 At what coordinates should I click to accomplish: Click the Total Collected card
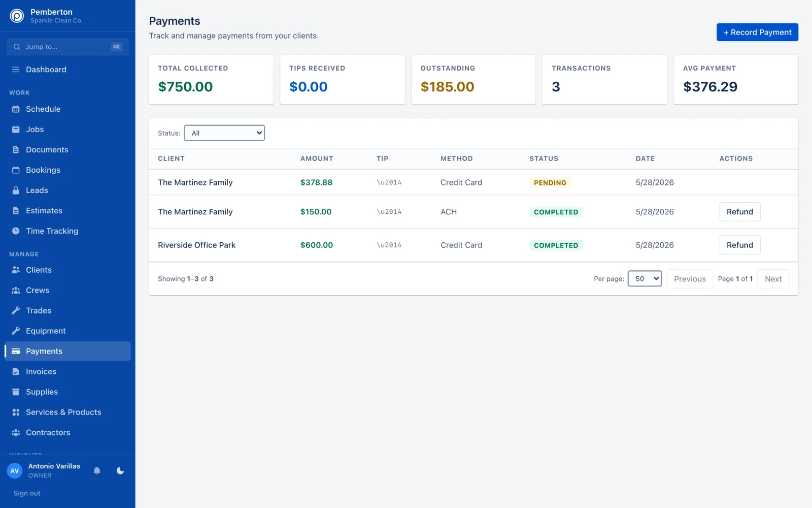click(x=211, y=80)
